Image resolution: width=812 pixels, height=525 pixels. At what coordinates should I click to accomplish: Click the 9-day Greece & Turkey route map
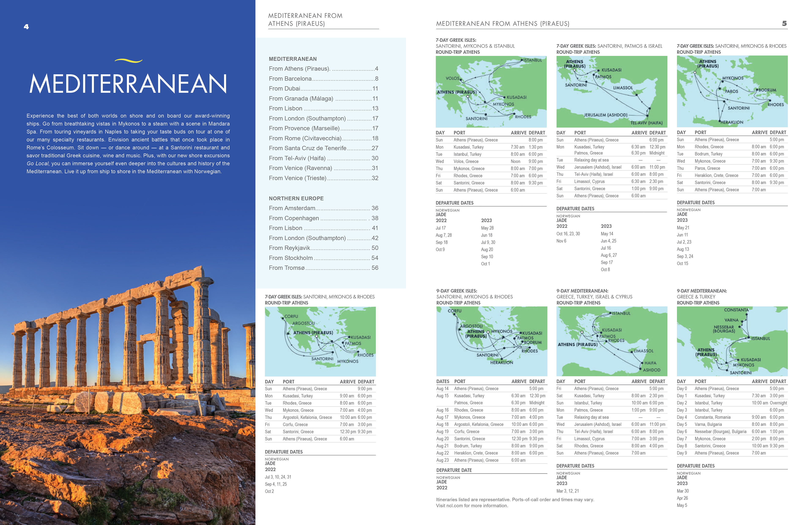point(732,341)
